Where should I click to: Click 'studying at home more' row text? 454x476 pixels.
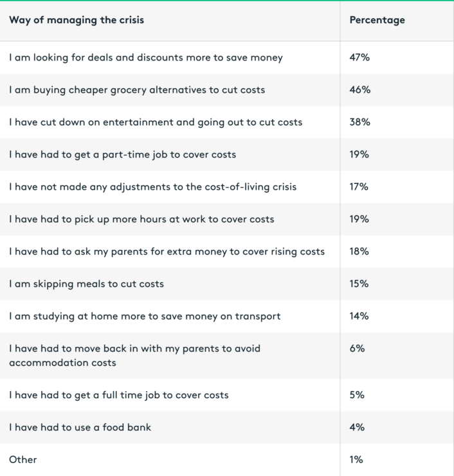click(x=145, y=316)
